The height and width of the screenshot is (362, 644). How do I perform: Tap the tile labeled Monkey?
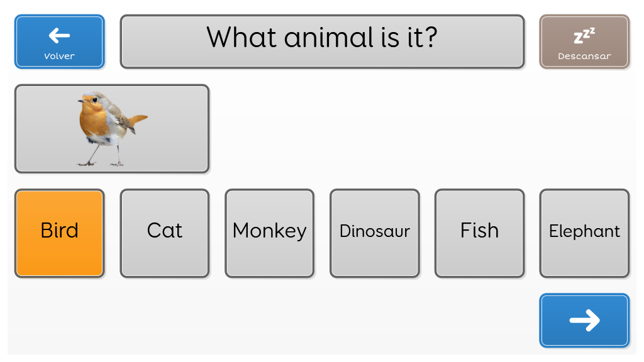269,233
